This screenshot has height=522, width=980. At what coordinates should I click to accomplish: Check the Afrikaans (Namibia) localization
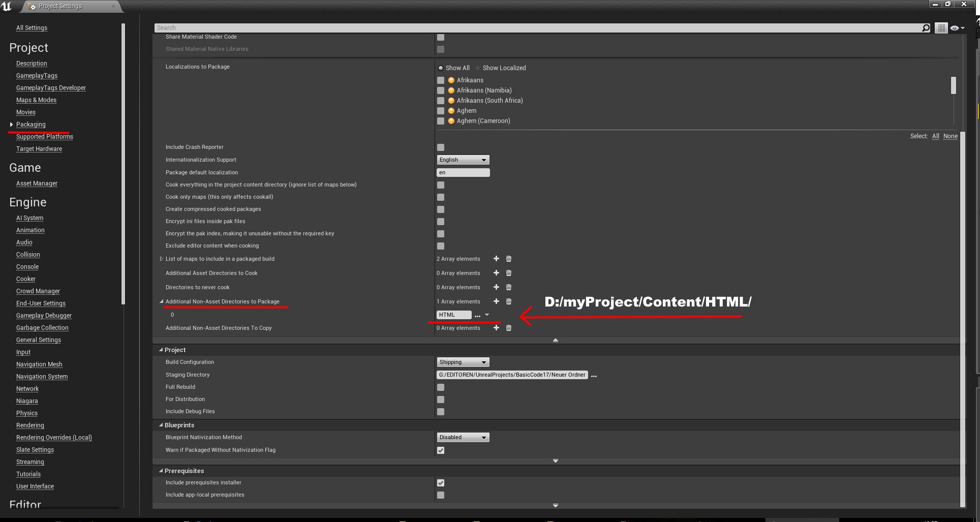[x=441, y=90]
